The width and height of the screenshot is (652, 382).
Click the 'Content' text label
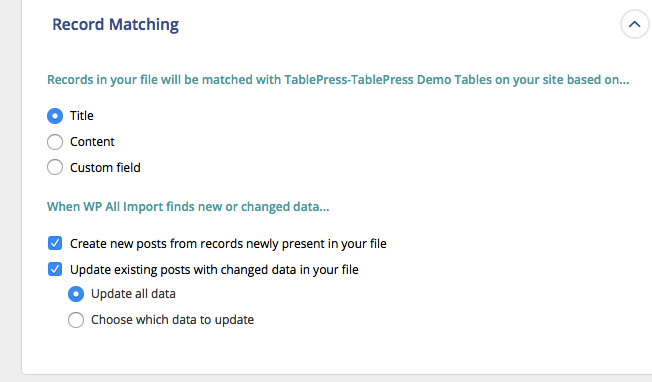point(92,142)
